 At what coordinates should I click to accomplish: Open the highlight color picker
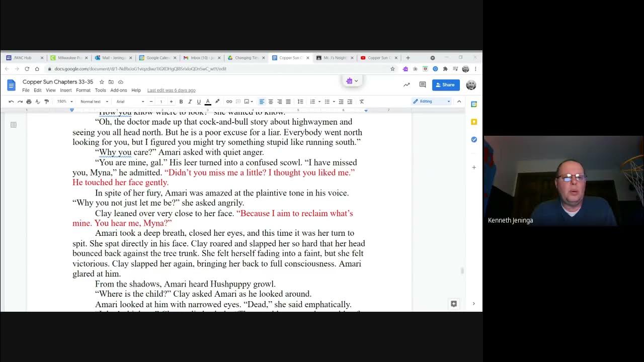pyautogui.click(x=217, y=102)
